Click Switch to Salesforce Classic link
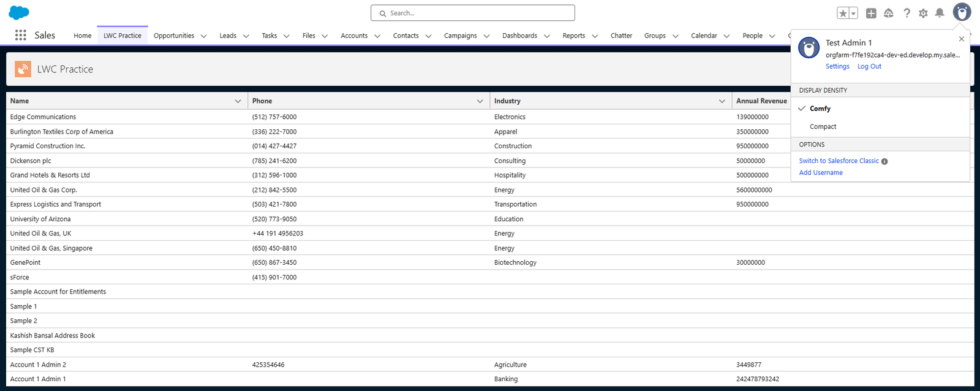 coord(839,161)
